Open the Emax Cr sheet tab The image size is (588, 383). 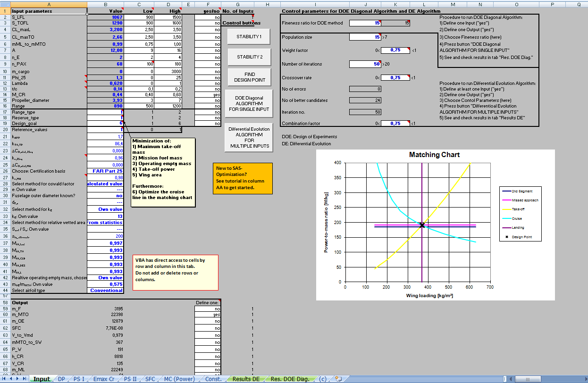(x=104, y=379)
